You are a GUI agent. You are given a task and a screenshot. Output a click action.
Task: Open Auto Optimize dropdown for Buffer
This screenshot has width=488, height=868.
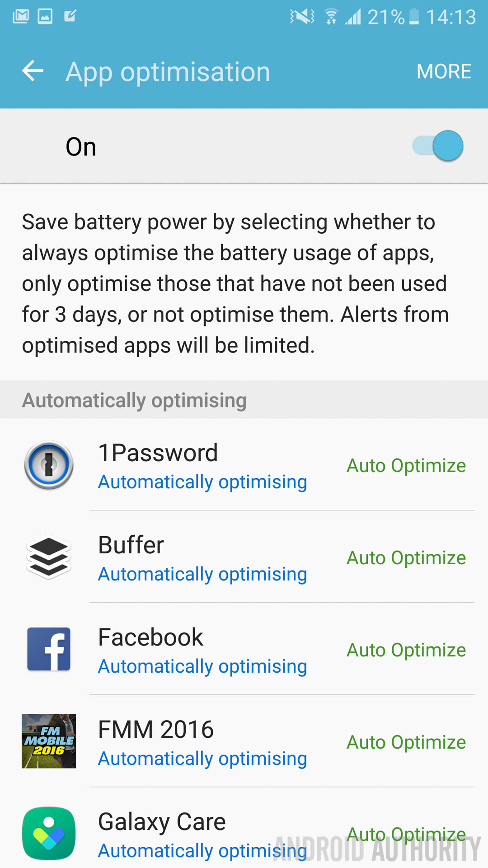point(406,558)
